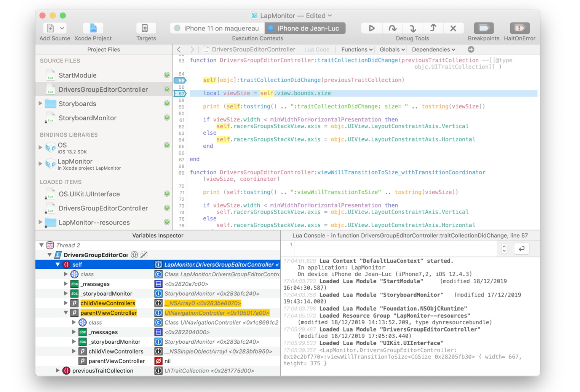The width and height of the screenshot is (580, 392).
Task: Select iPhone 11 on maquereau context
Action: [x=217, y=28]
